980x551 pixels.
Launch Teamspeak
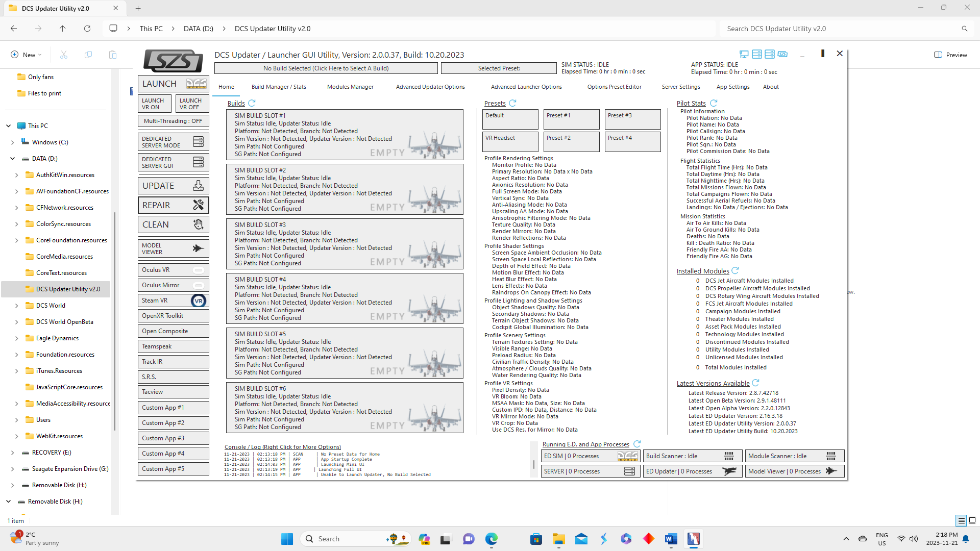(173, 346)
